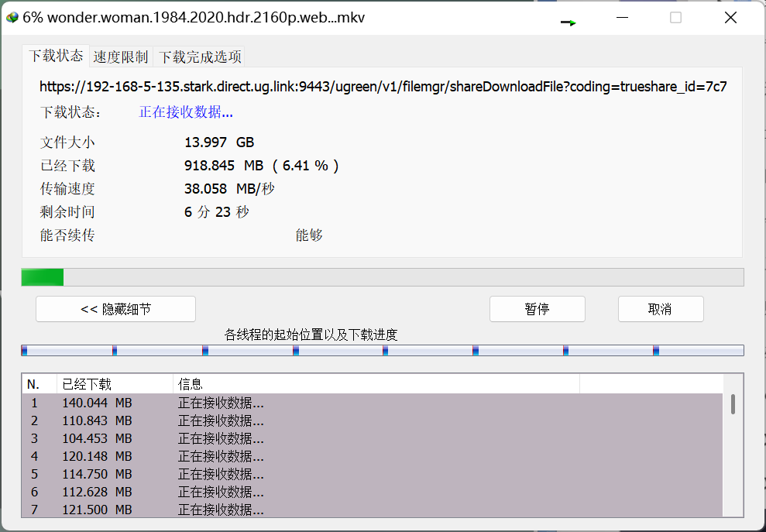Screen dimensions: 766x532
Task: Click the transfer speed 38.058 MB/秒
Action: coord(229,189)
